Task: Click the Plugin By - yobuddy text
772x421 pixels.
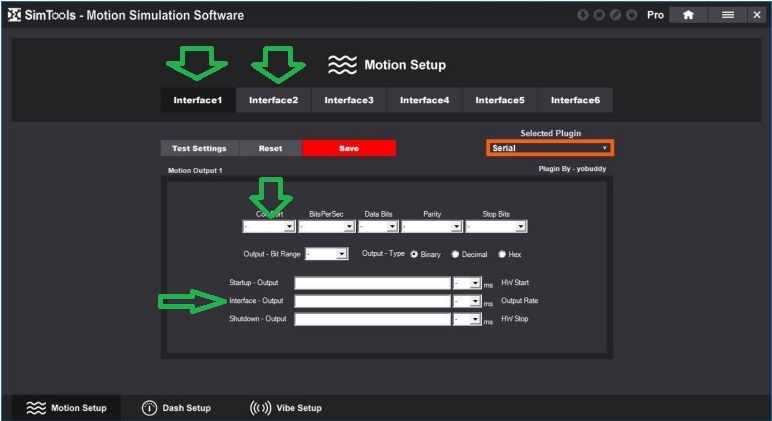Action: [572, 168]
